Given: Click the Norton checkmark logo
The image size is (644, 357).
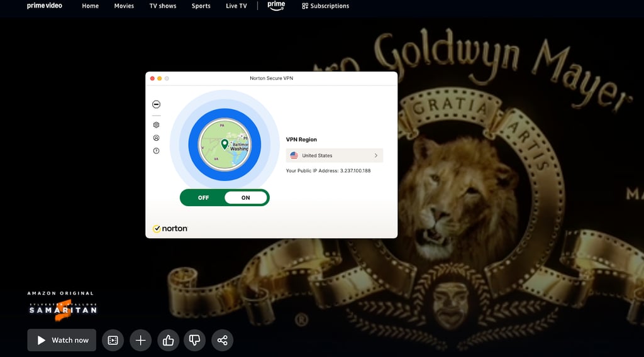Looking at the screenshot, I should click(170, 229).
